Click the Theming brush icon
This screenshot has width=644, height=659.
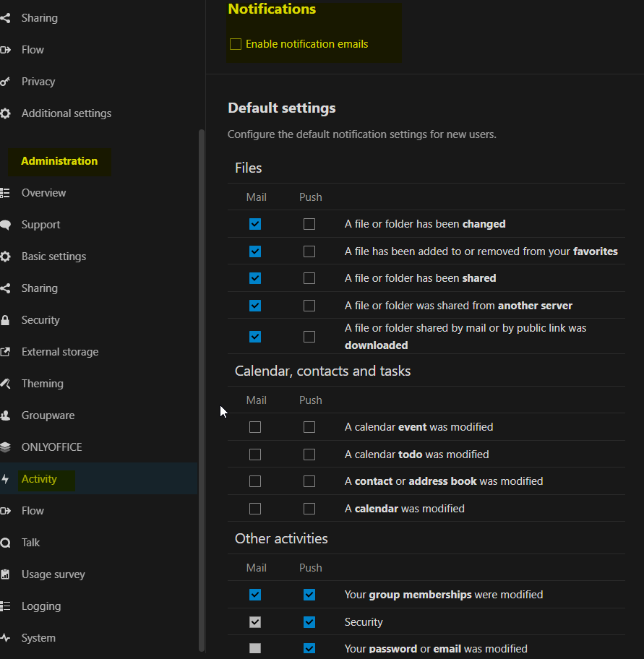click(x=5, y=384)
